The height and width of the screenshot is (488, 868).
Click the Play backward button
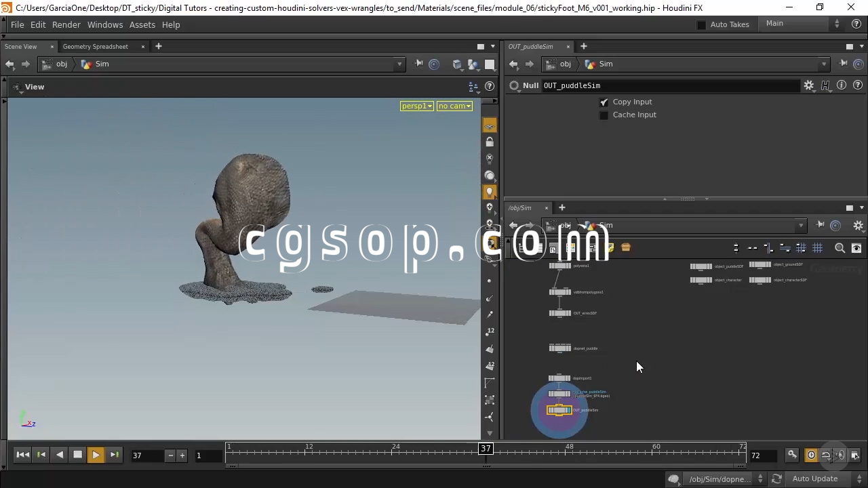pos(60,455)
